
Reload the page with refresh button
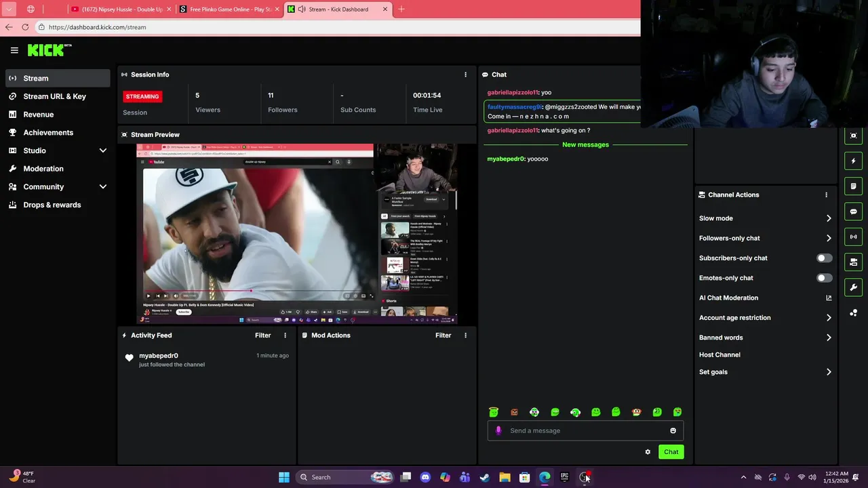[x=25, y=27]
